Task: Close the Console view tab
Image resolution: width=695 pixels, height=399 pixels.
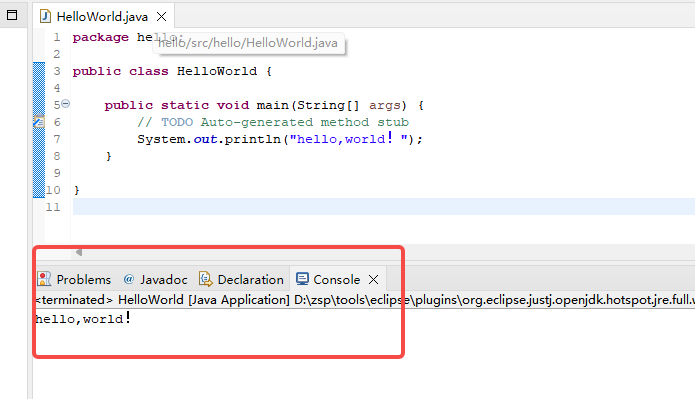Action: 374,279
